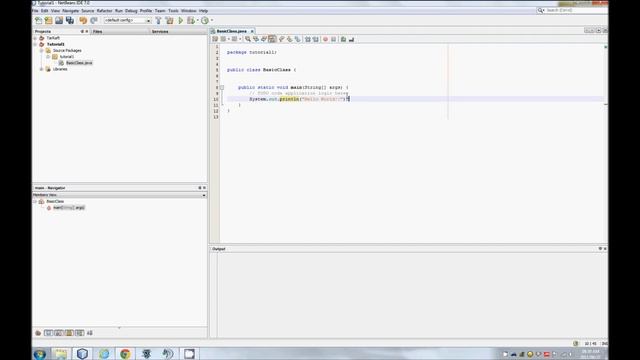Click the Find Selection magnifier icon in editor toolbar
The height and width of the screenshot is (360, 640).
pos(248,39)
